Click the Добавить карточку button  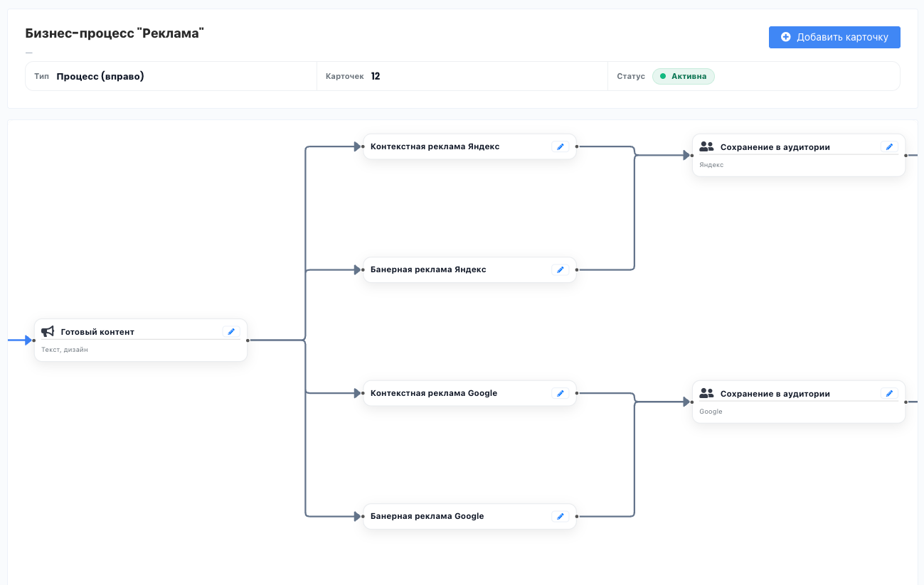pos(834,37)
